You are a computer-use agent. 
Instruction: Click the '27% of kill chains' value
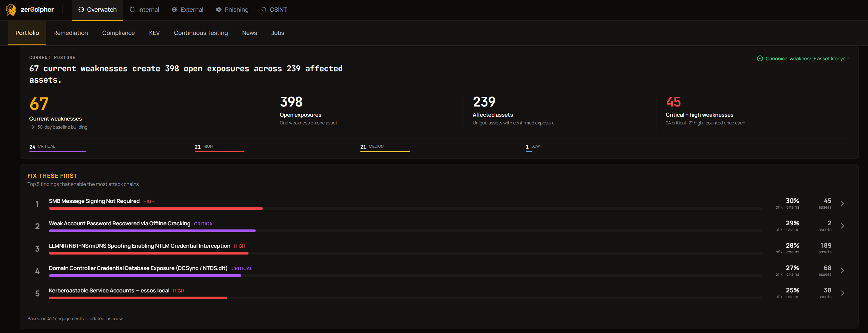tap(787, 270)
